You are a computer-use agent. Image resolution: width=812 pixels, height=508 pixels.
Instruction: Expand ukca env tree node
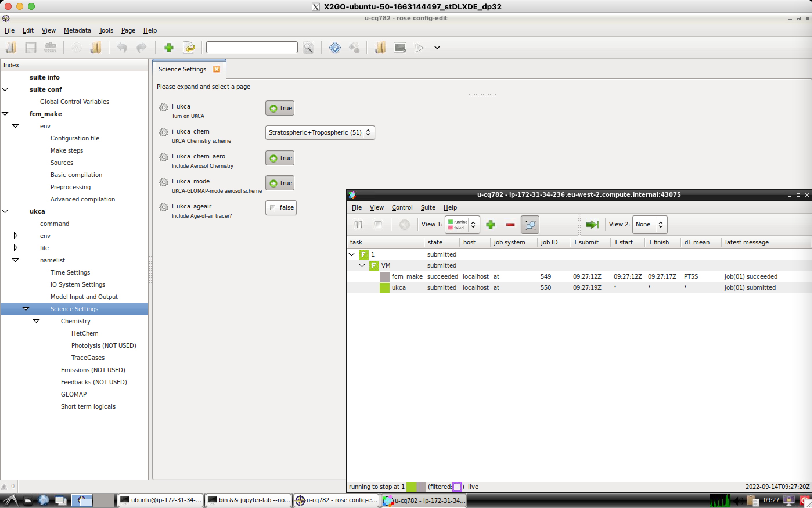point(15,235)
